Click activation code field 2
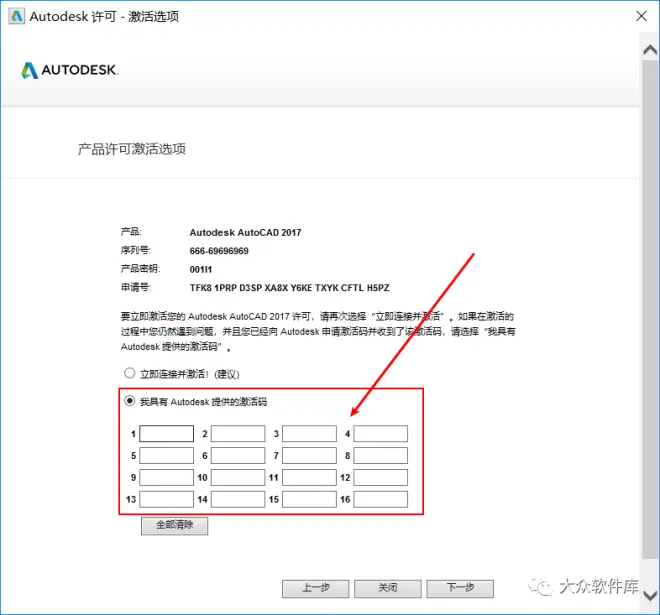This screenshot has height=615, width=660. [x=238, y=434]
